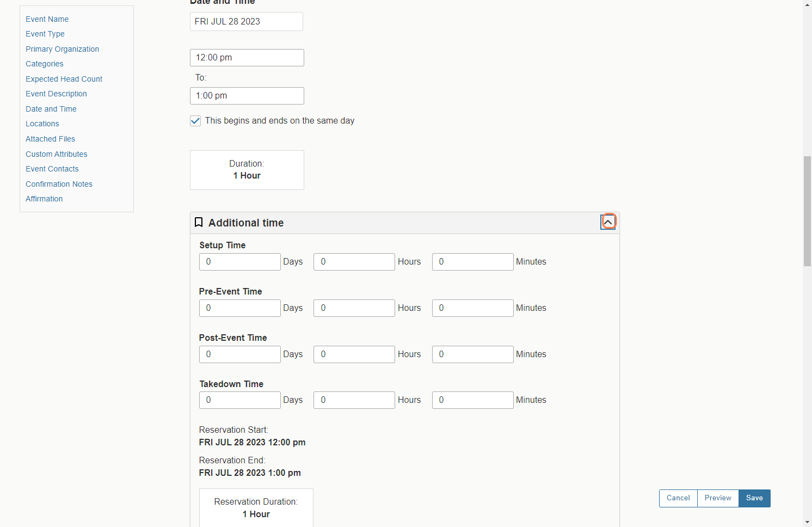
Task: Open Categories sidebar link
Action: coord(45,64)
